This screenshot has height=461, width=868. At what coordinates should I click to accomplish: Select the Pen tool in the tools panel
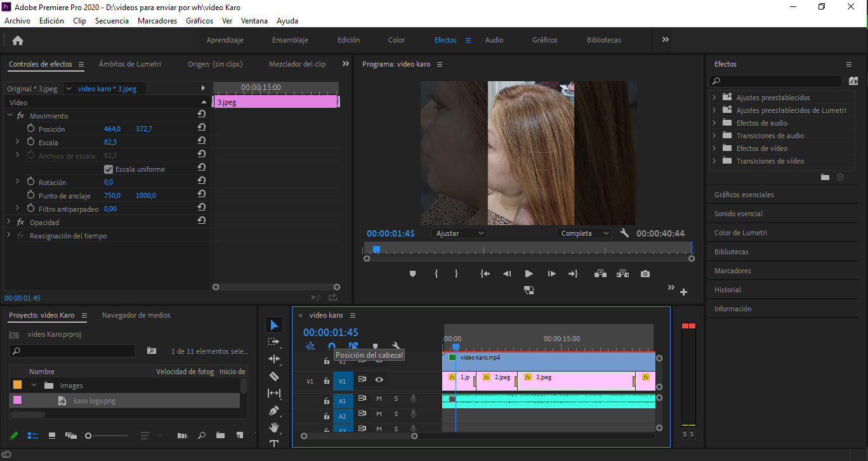tap(274, 410)
